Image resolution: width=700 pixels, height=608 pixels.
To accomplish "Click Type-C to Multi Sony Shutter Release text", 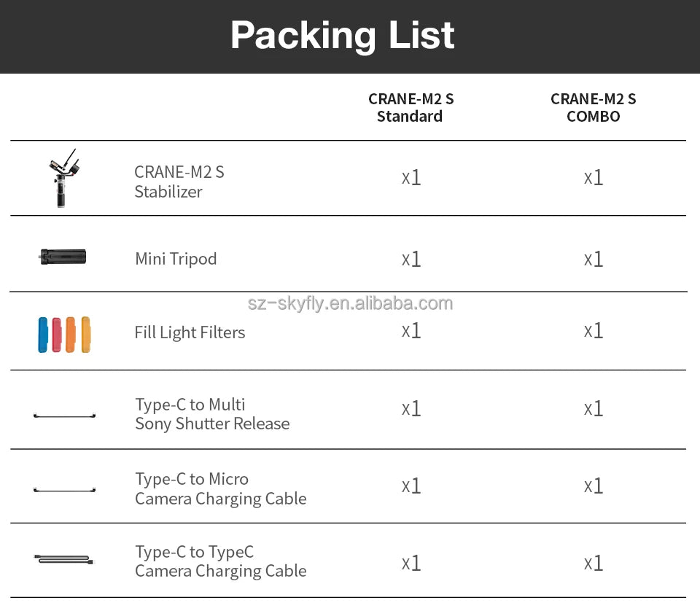I will (211, 414).
